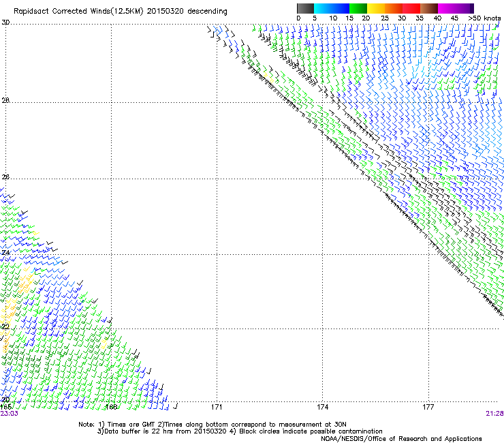Click the '24' latitude axis label
Screen dimensions: 504x443
5,253
